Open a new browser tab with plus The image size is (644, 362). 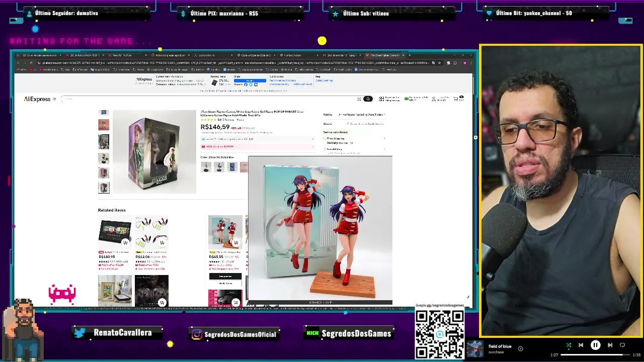click(410, 55)
